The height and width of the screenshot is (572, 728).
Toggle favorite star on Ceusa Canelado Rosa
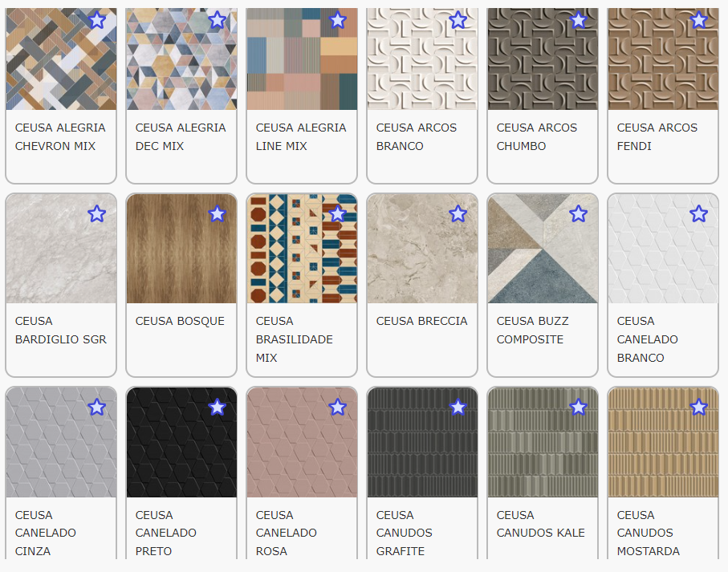(x=337, y=407)
